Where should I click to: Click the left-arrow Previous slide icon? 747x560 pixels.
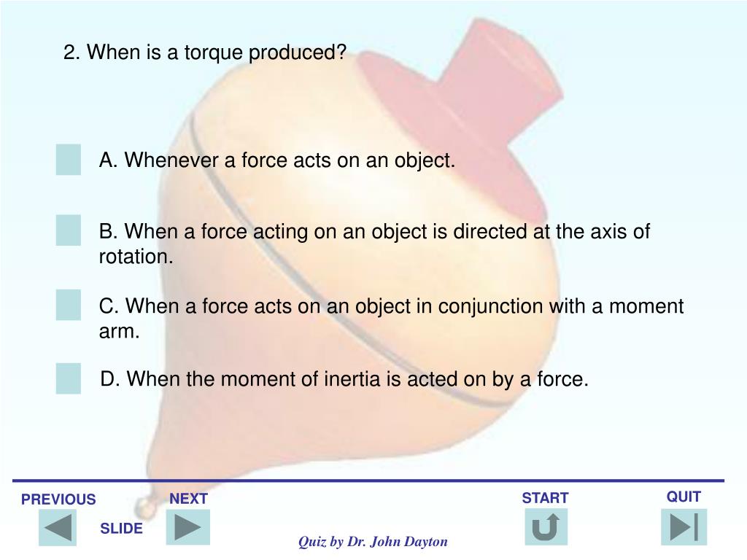(x=58, y=528)
